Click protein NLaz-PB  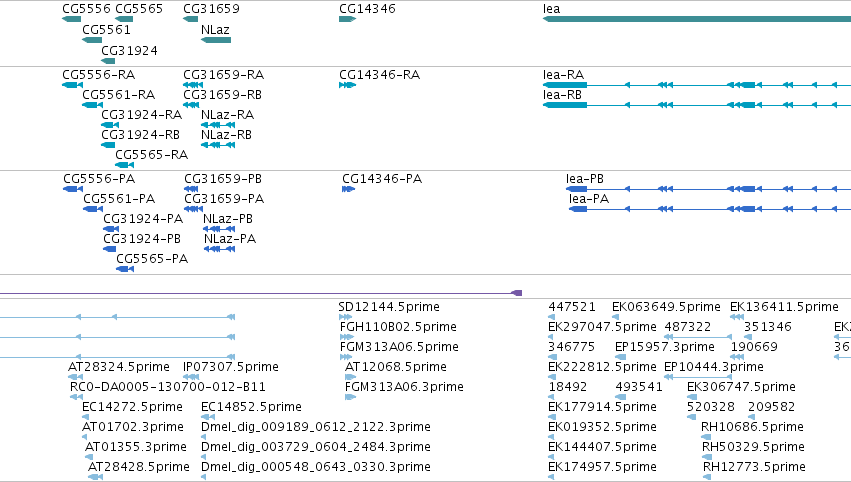pos(228,219)
